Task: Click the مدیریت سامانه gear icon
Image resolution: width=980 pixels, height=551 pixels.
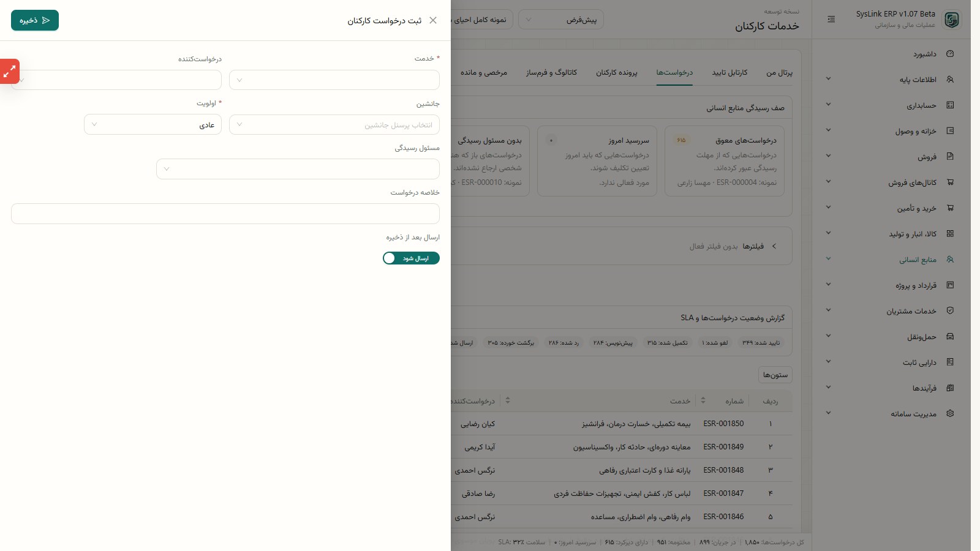Action: [x=950, y=414]
